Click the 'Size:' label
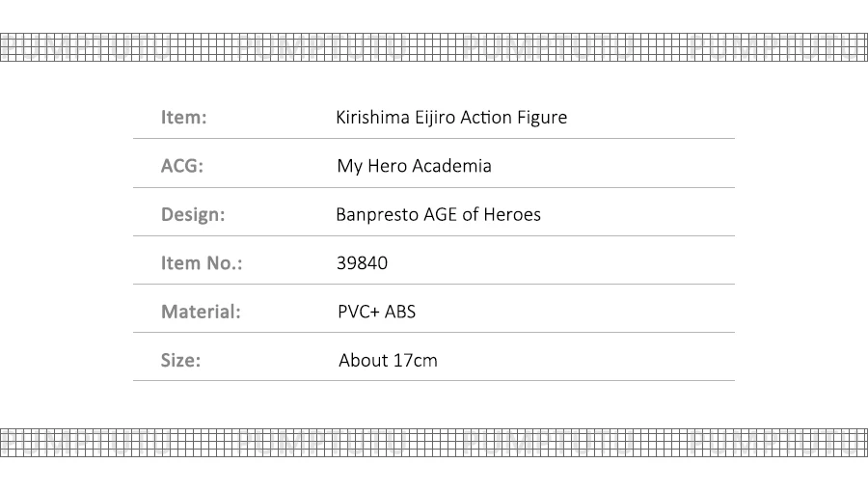868x491 pixels. click(x=180, y=361)
